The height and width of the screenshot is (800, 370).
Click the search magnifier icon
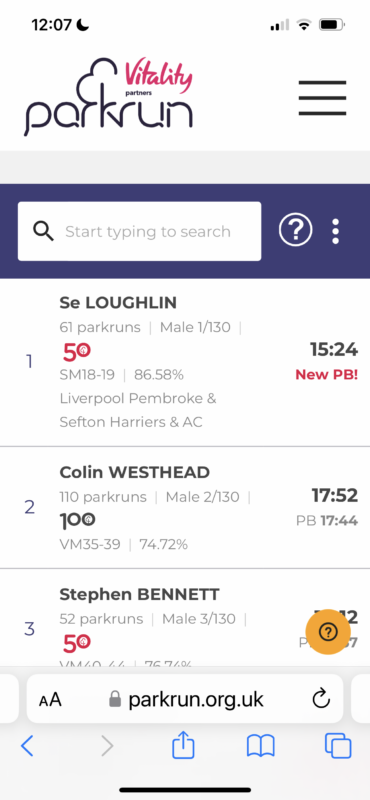pos(43,232)
